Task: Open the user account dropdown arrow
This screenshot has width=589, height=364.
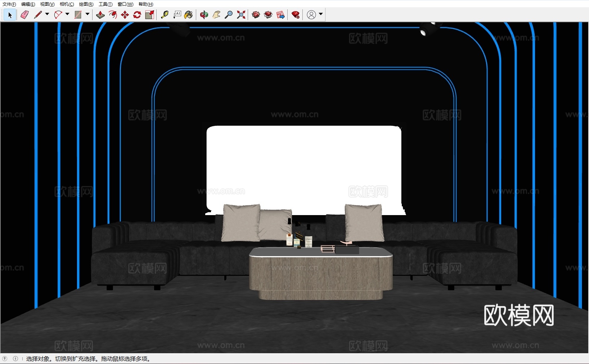Action: click(321, 14)
